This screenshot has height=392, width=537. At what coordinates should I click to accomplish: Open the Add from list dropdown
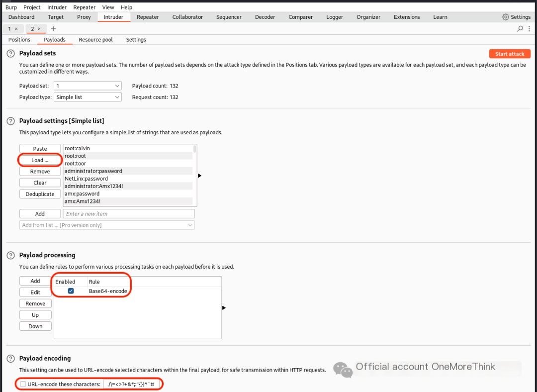107,225
